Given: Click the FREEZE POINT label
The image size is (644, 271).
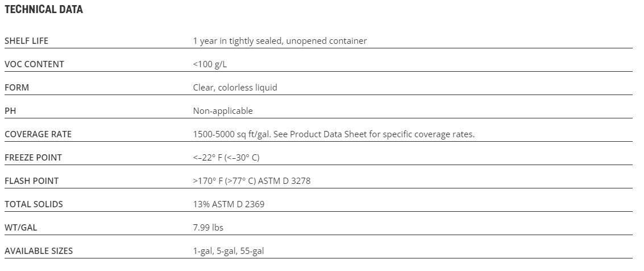Looking at the screenshot, I should coord(33,157).
